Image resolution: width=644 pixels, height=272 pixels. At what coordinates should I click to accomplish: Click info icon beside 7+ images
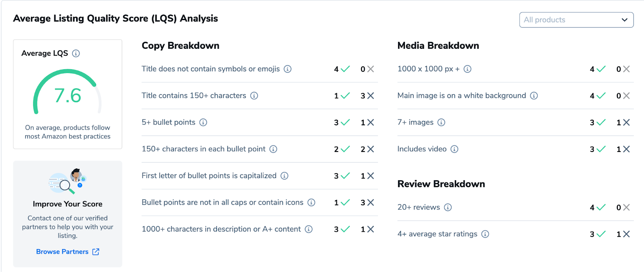(442, 122)
